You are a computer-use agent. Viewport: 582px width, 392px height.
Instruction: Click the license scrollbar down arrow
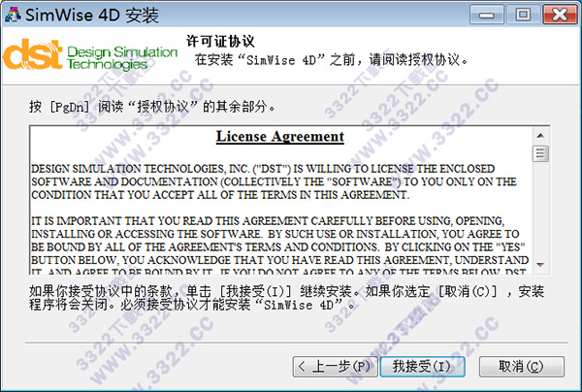click(x=540, y=265)
